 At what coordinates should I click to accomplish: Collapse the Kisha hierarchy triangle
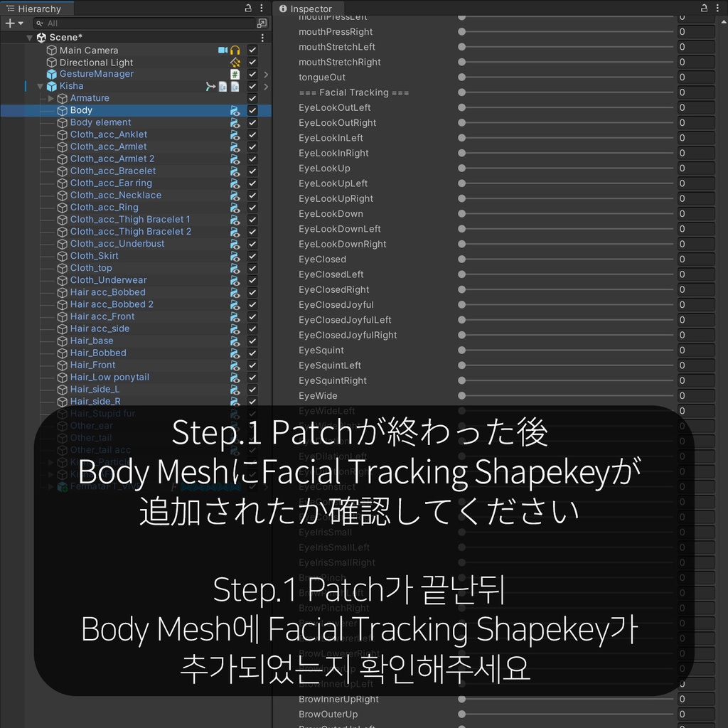click(41, 86)
